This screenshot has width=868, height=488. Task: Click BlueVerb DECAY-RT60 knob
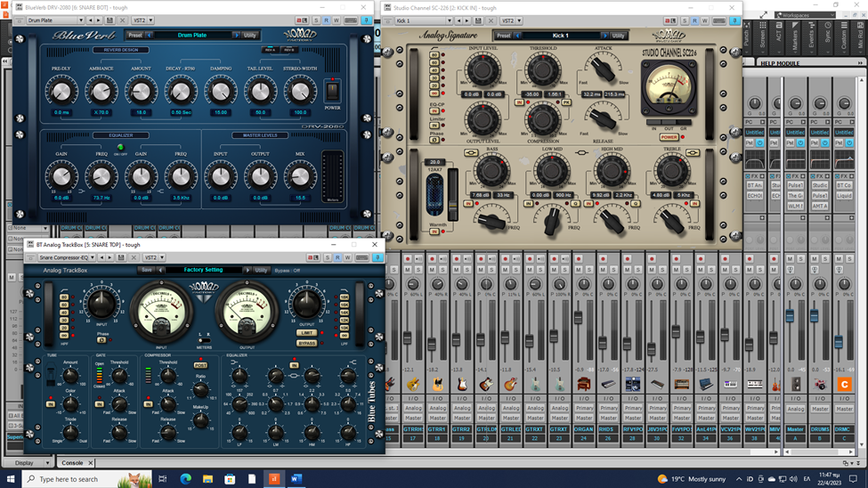(181, 92)
